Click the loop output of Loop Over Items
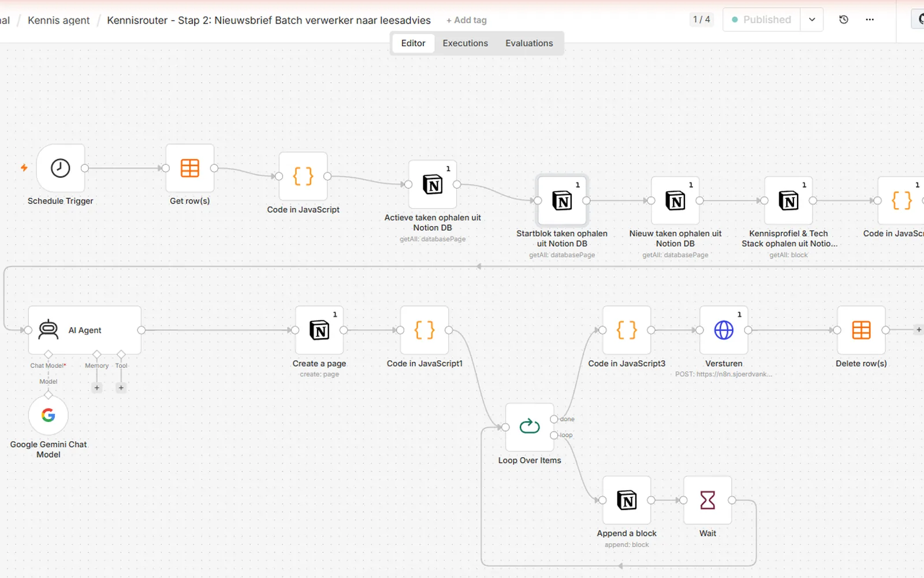924x578 pixels. [x=554, y=435]
